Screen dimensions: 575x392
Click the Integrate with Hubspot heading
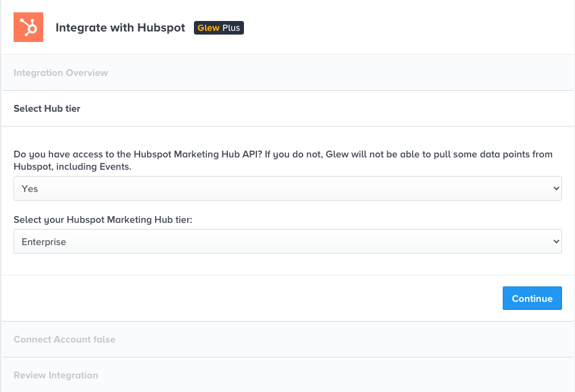(x=120, y=28)
